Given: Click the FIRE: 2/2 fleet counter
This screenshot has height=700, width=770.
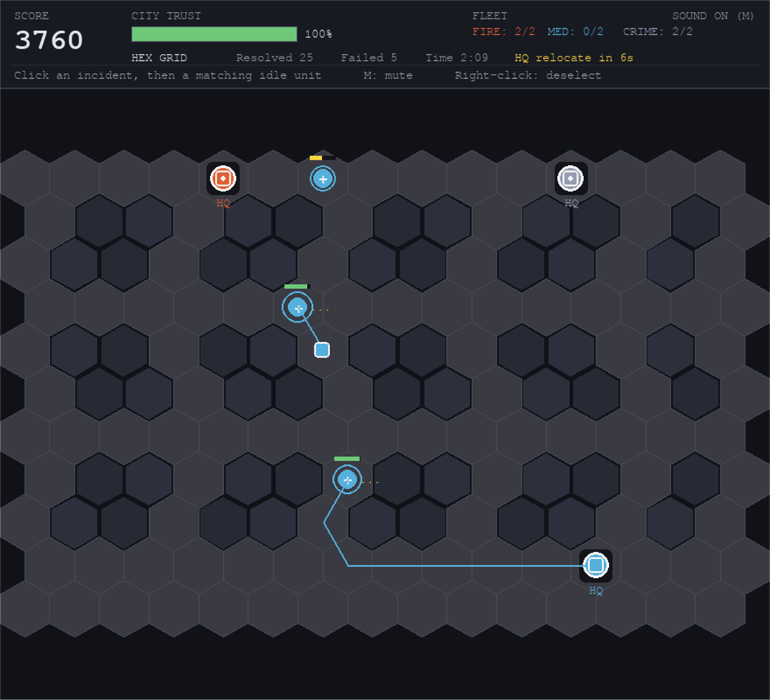Looking at the screenshot, I should point(504,31).
